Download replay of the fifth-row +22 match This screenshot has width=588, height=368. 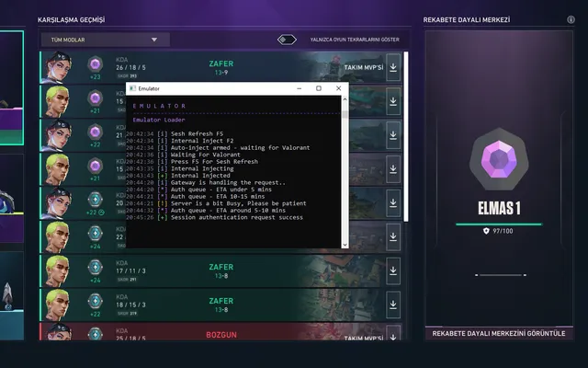pos(393,202)
